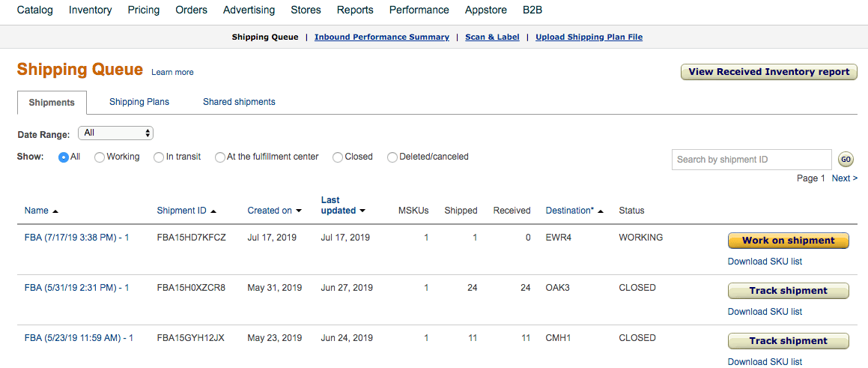Screen dimensions: 868x368
Task: Go to Inbound Performance Summary
Action: [x=382, y=37]
